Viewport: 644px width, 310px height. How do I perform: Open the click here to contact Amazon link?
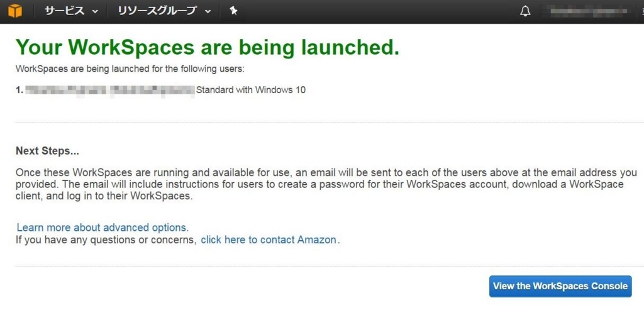[269, 240]
